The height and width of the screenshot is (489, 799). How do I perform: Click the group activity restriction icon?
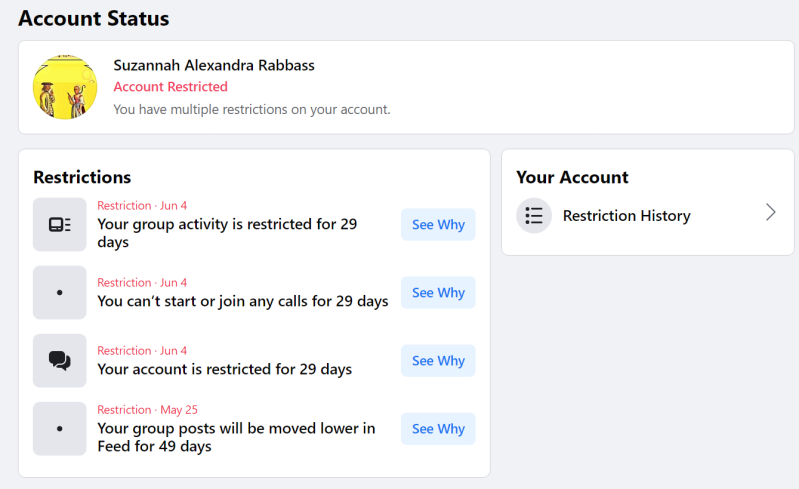tap(59, 224)
